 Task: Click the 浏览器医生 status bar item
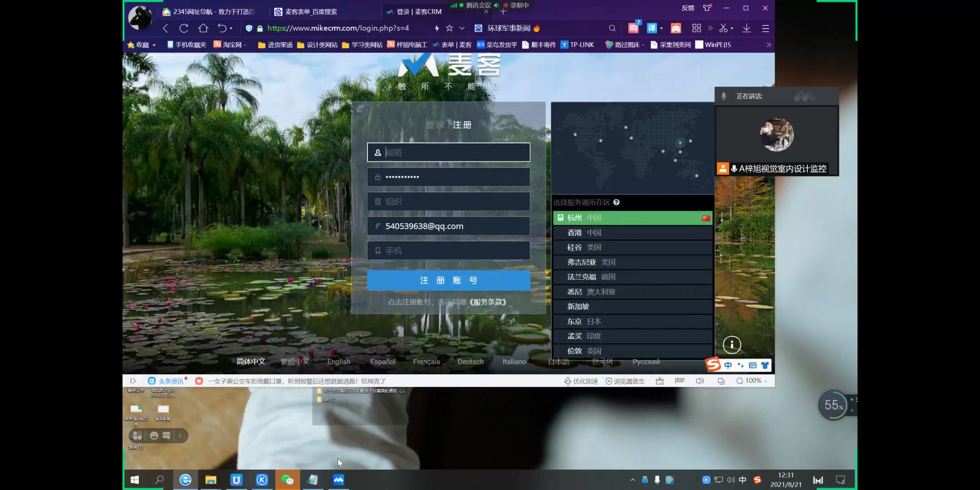click(x=625, y=381)
